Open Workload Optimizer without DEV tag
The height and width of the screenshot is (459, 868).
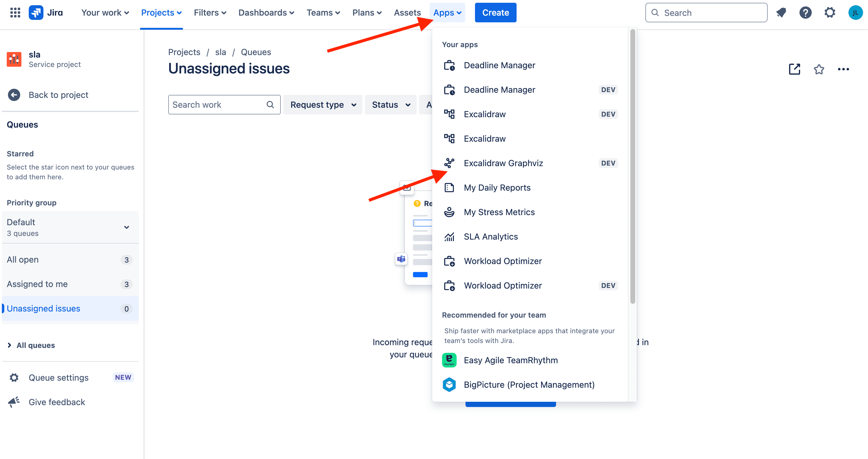[530, 261]
